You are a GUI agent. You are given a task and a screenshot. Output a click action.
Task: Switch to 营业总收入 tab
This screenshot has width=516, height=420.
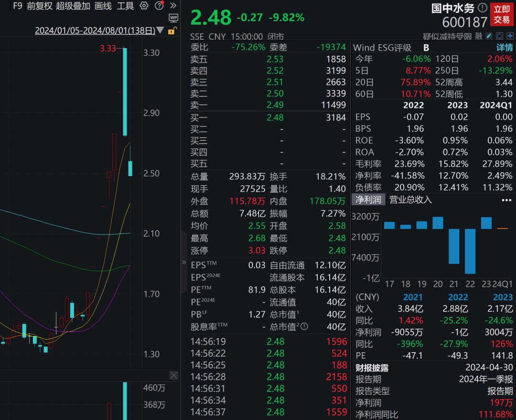tap(410, 199)
